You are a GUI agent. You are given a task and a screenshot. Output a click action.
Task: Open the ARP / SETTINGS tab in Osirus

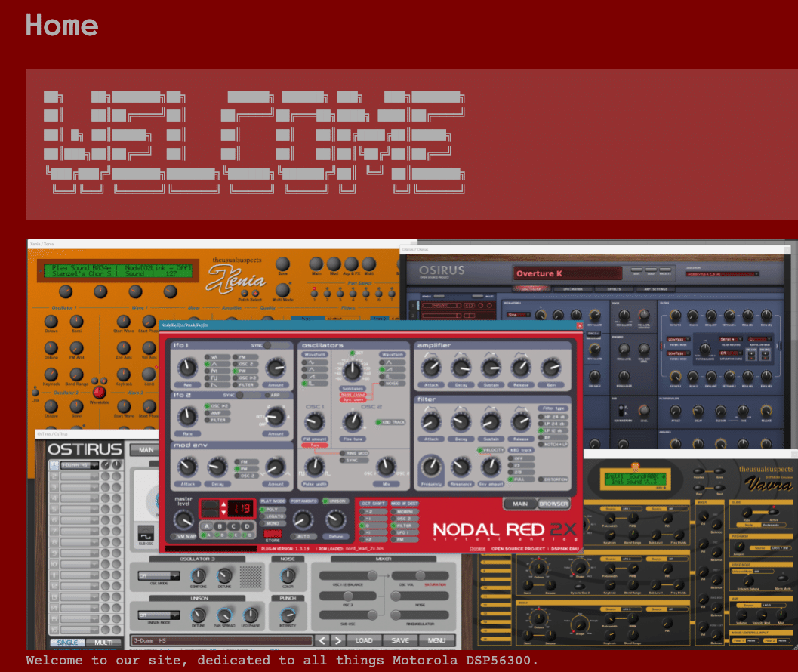point(655,289)
